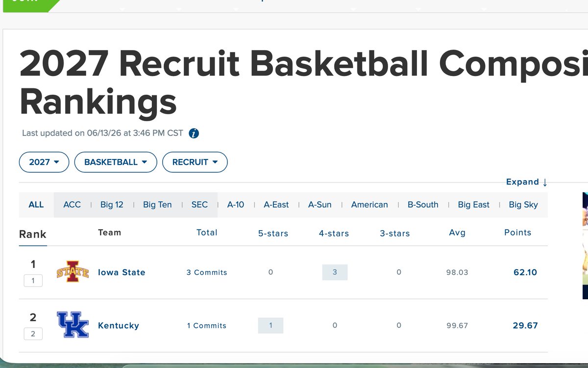Open the RECRUIT type dropdown
588x368 pixels.
[x=195, y=162]
